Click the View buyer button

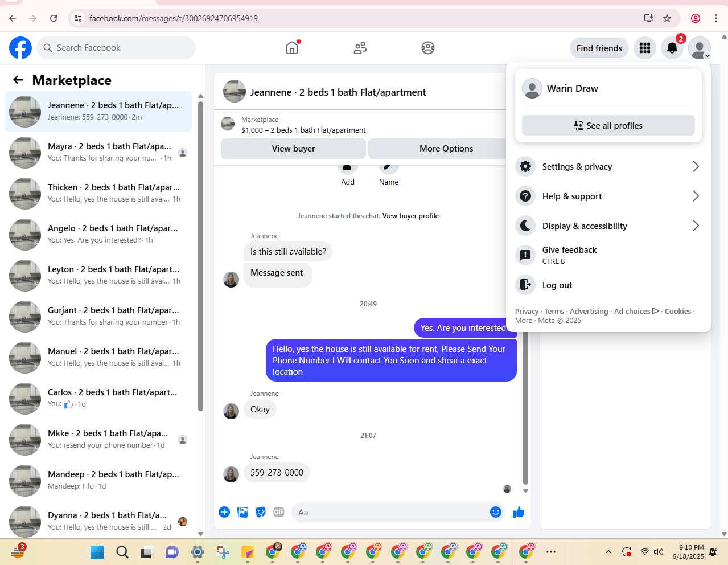(293, 148)
